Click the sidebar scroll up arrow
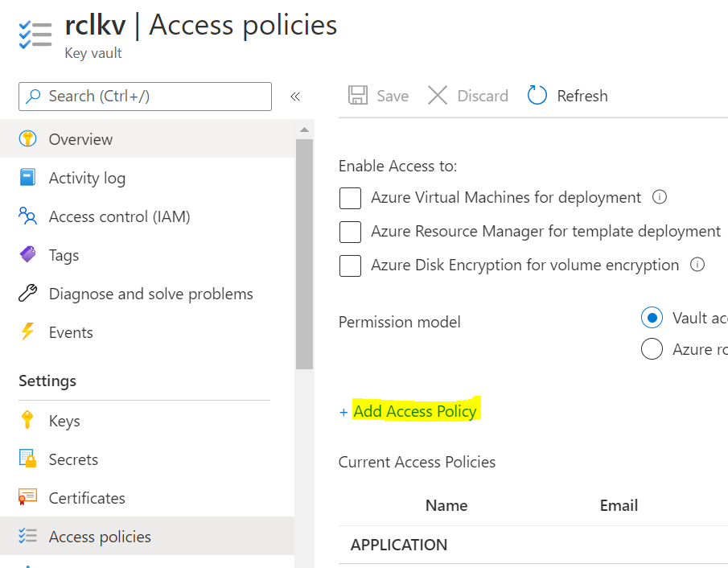728x568 pixels. (305, 130)
